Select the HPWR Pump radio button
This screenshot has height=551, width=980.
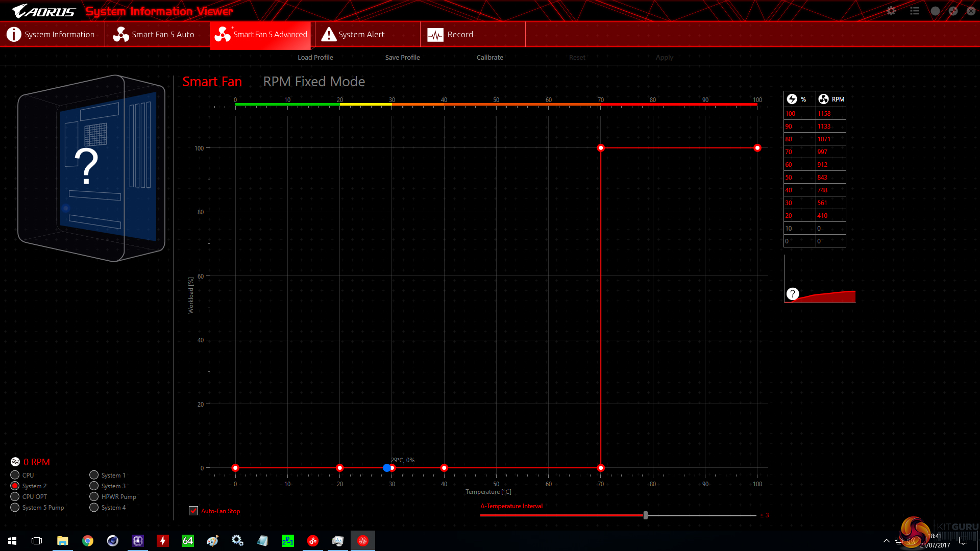(x=94, y=496)
